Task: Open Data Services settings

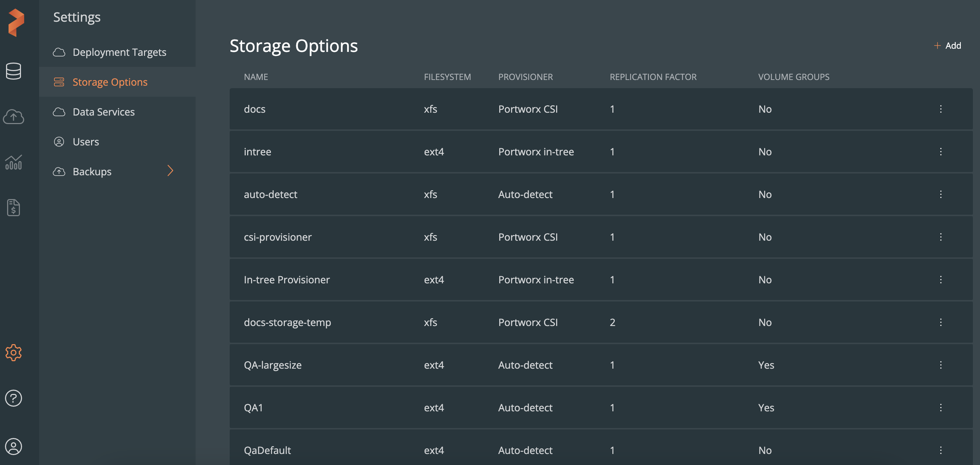Action: [x=117, y=112]
